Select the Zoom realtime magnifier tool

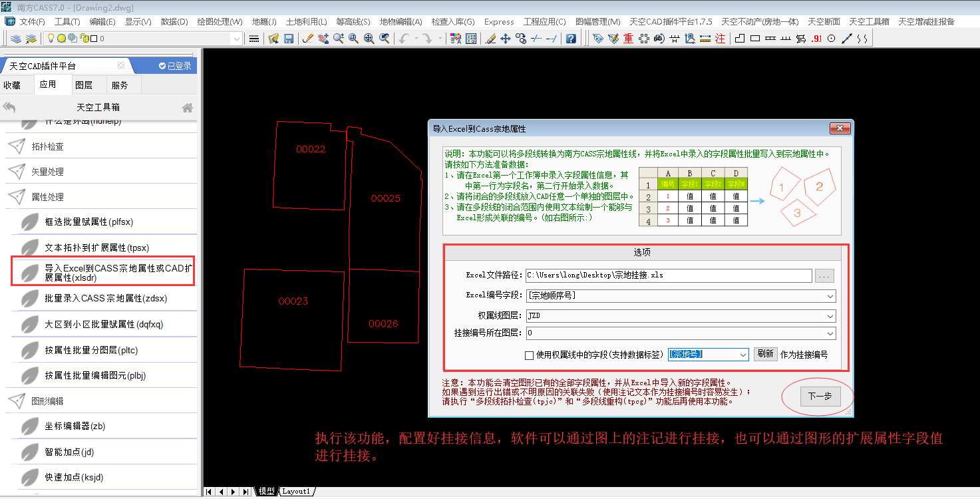click(339, 39)
